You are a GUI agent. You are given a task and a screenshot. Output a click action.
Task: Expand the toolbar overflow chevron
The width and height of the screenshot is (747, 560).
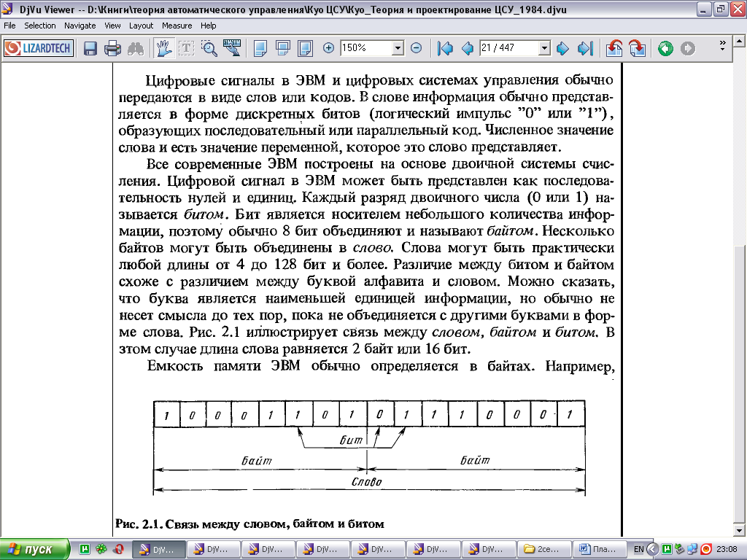(x=723, y=46)
